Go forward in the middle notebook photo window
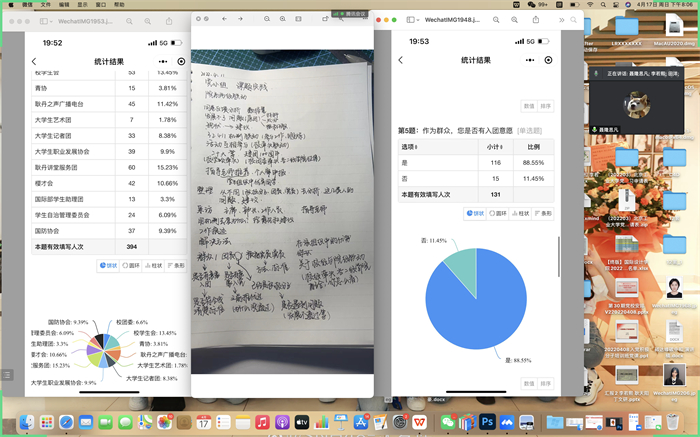 coord(240,19)
